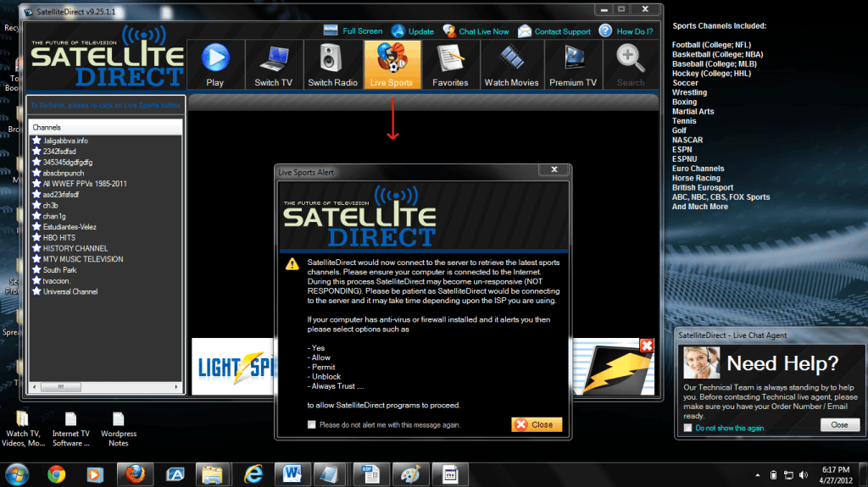This screenshot has height=487, width=868.
Task: Open Premium TV section
Action: point(573,64)
